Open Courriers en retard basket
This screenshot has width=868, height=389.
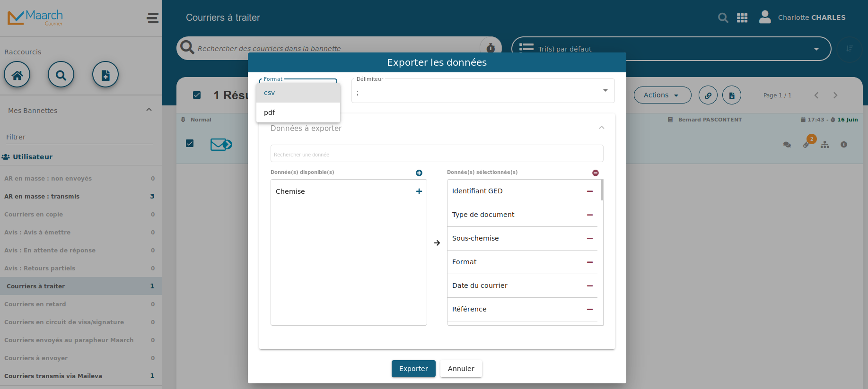click(x=81, y=304)
